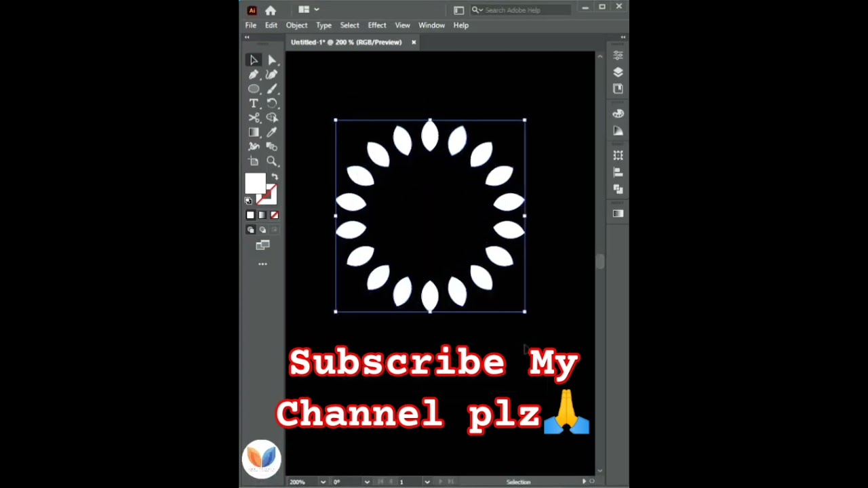Click the artboard number field
The width and height of the screenshot is (868, 488).
[409, 482]
